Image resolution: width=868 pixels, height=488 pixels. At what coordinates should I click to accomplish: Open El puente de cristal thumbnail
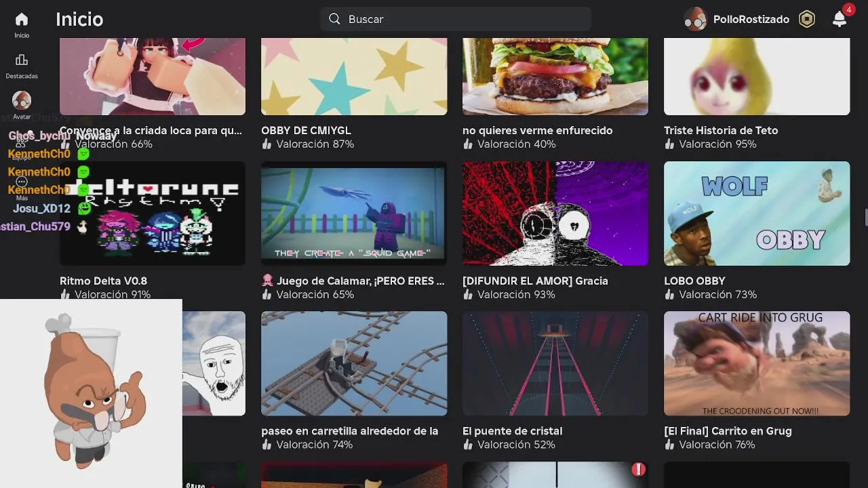coord(555,363)
